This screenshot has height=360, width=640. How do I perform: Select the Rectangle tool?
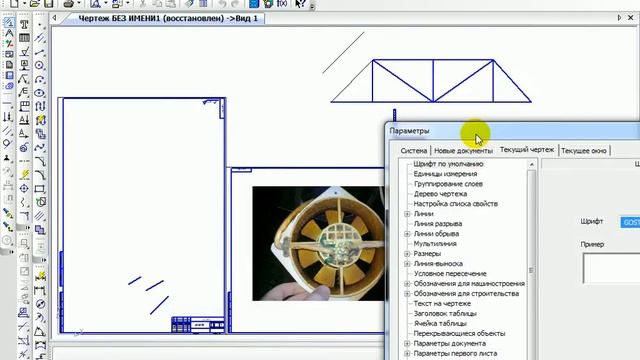click(x=40, y=189)
